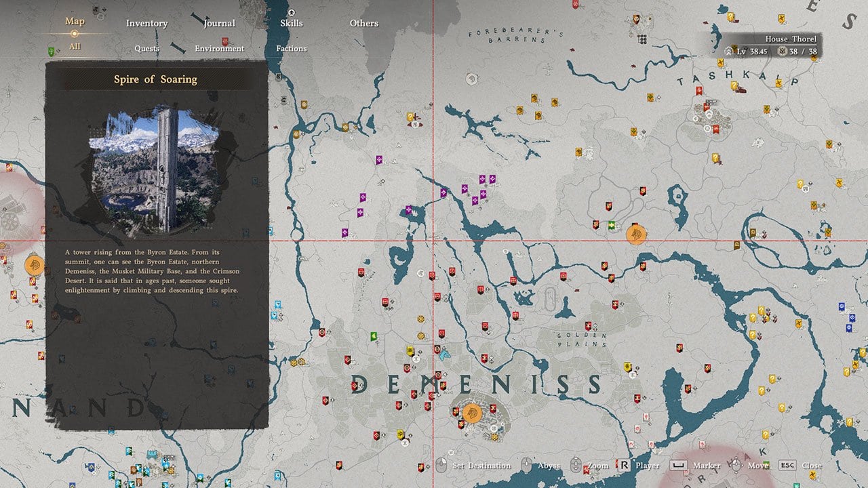Open the Others tab
The image size is (868, 488).
coord(364,23)
